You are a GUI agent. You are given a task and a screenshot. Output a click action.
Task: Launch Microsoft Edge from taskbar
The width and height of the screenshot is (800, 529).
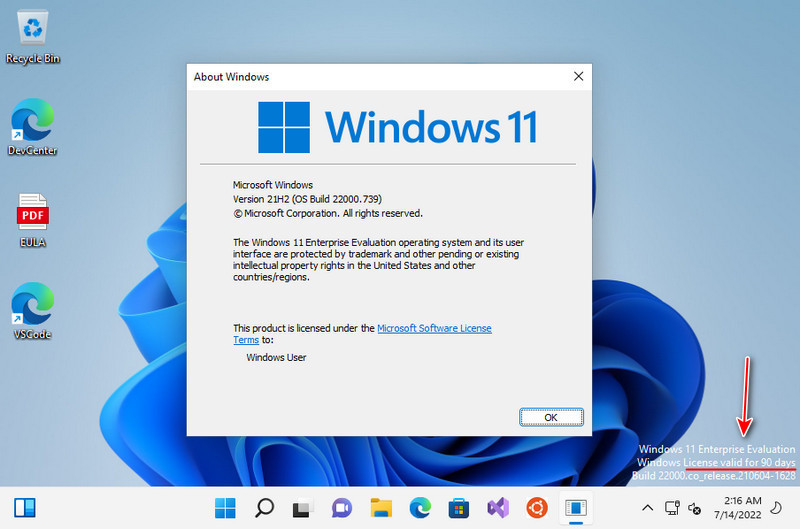419,508
